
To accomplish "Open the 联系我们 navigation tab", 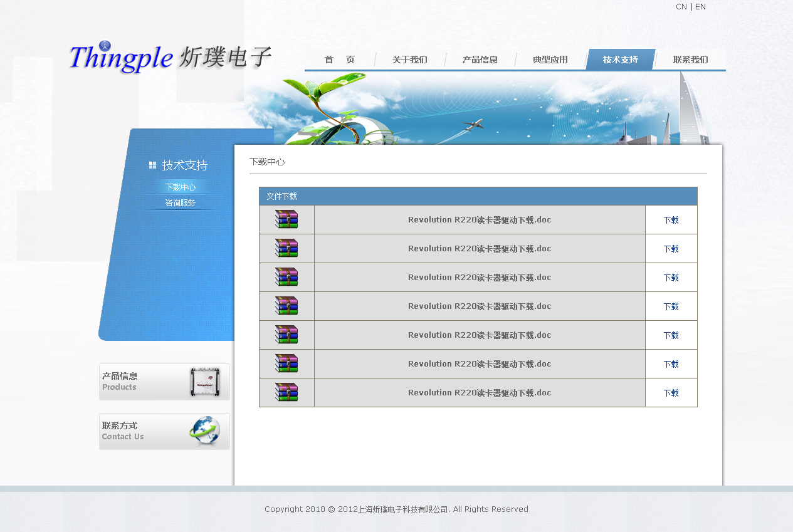I will 690,60.
